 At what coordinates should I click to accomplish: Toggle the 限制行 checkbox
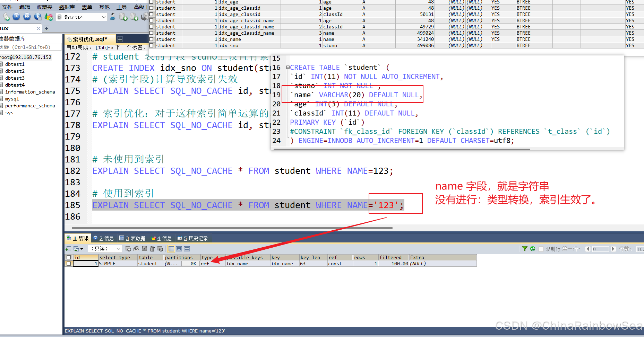pyautogui.click(x=541, y=249)
